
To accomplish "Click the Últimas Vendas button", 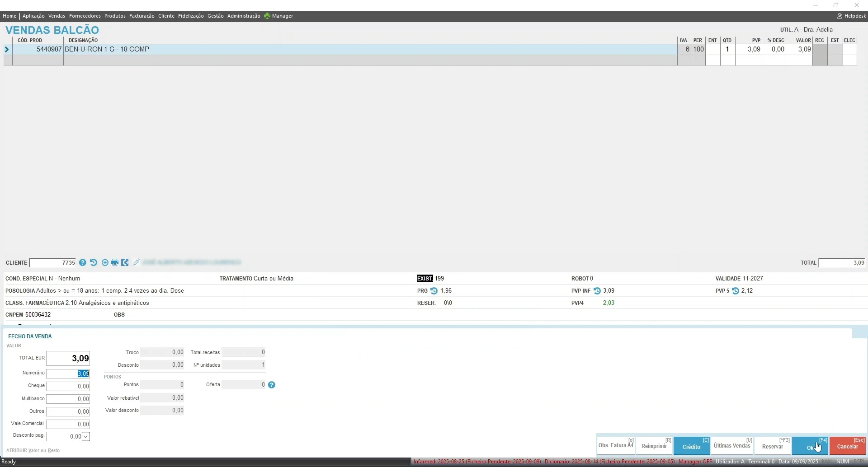I will (732, 446).
